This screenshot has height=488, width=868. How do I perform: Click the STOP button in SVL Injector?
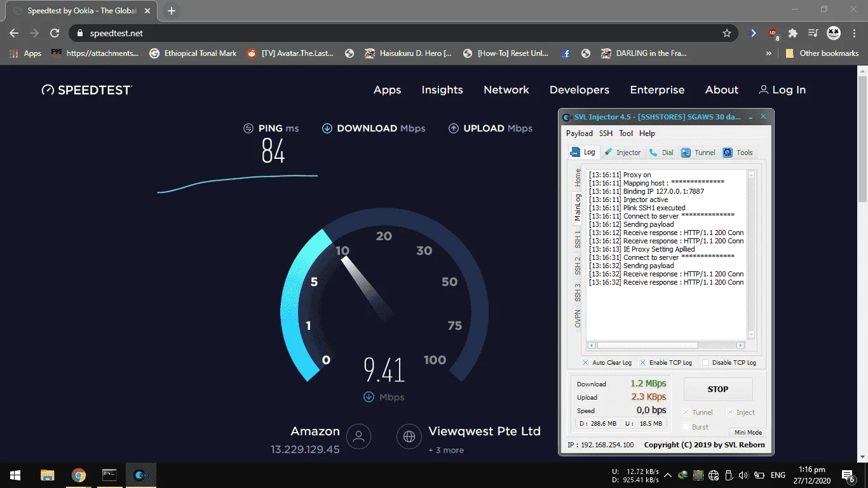pyautogui.click(x=718, y=390)
